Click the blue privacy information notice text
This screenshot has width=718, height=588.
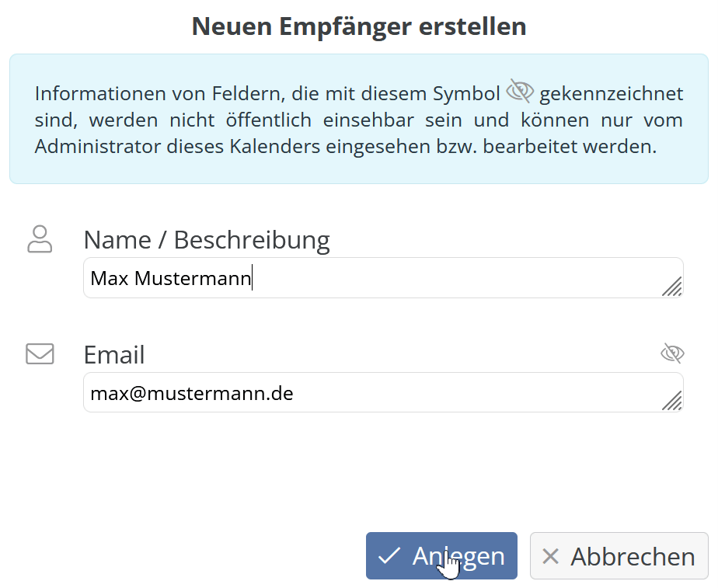[x=359, y=120]
